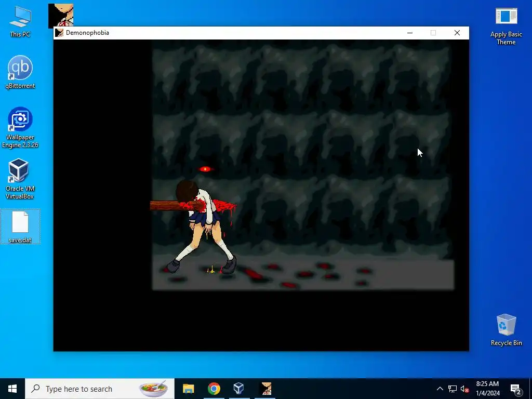Select the Wallpaper Engine 2.3.26 shortcut

coord(20,128)
